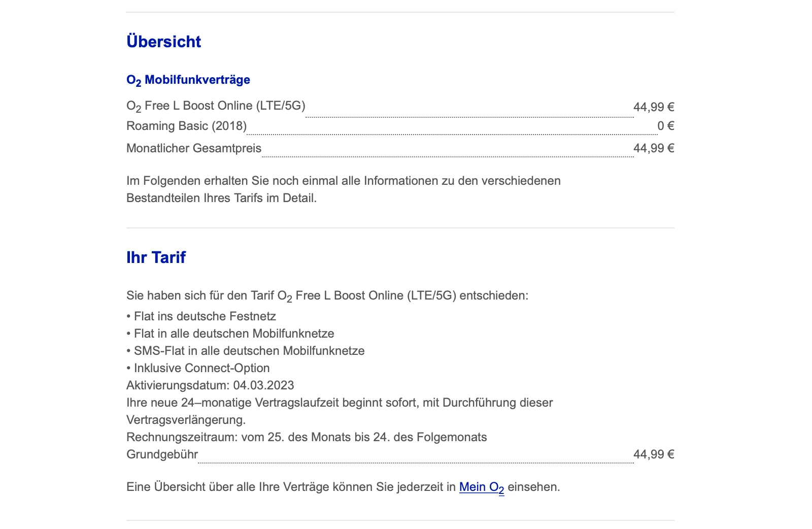Click the line "Aktivierungsdatum: 04.03.2023"
This screenshot has height=529, width=812.
(210, 385)
